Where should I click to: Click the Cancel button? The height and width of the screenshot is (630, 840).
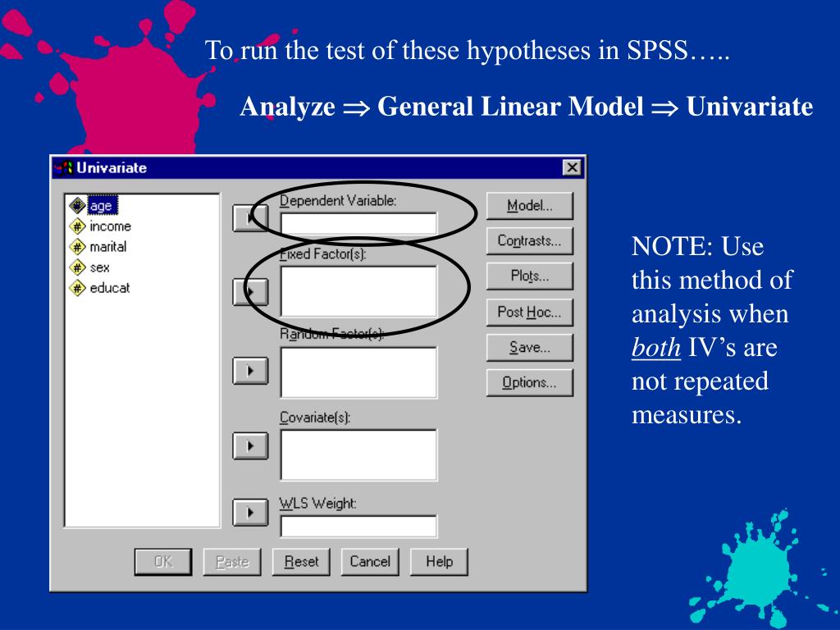370,561
